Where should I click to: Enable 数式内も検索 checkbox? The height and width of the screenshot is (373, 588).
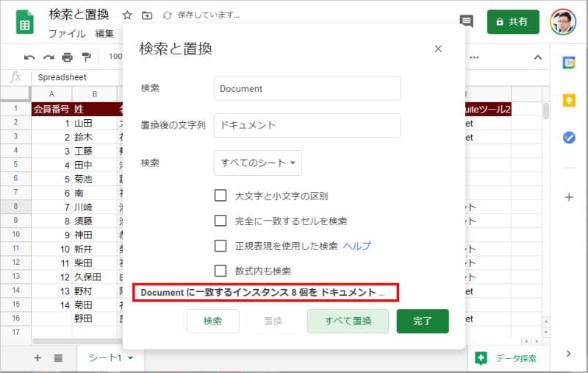click(220, 271)
